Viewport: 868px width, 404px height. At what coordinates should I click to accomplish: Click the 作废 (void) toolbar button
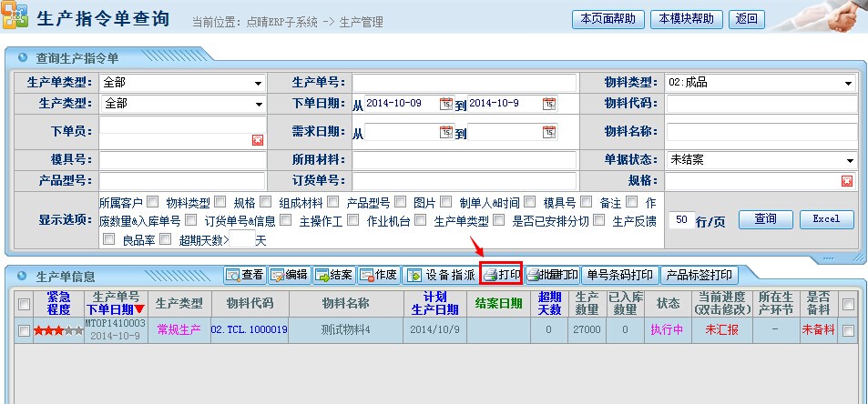point(378,275)
